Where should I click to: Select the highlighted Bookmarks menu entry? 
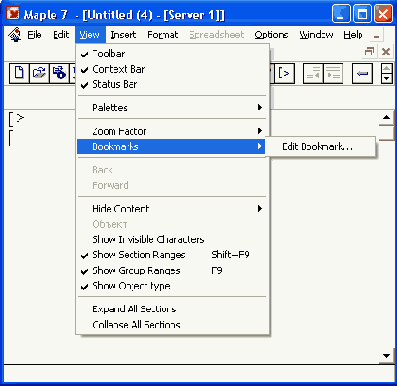coord(171,147)
